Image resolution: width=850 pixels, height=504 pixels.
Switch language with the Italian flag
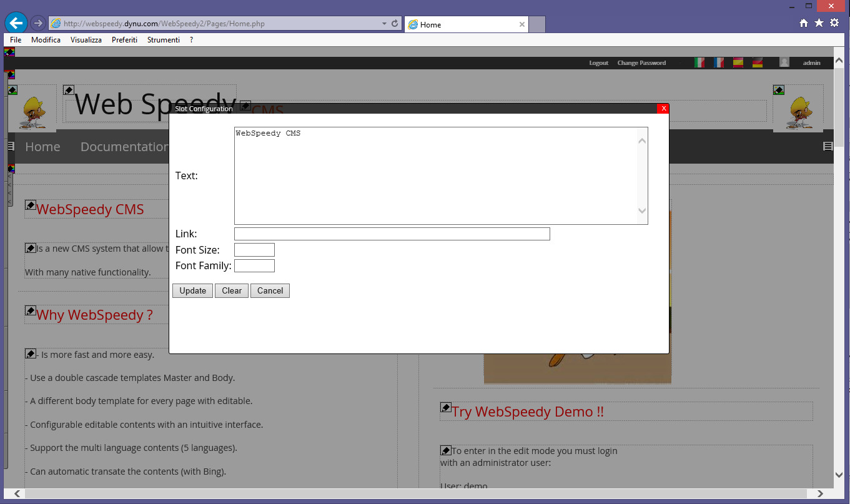pos(699,62)
